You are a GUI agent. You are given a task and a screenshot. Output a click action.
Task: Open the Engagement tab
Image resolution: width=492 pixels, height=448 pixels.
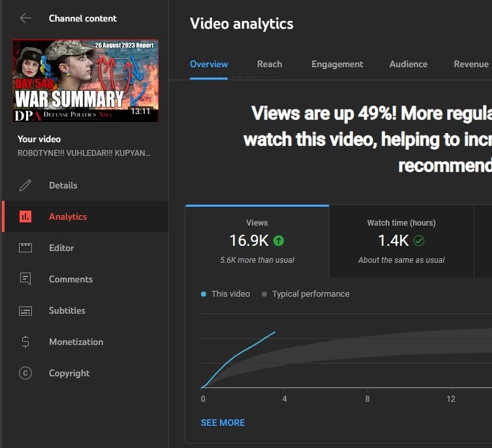(x=337, y=64)
